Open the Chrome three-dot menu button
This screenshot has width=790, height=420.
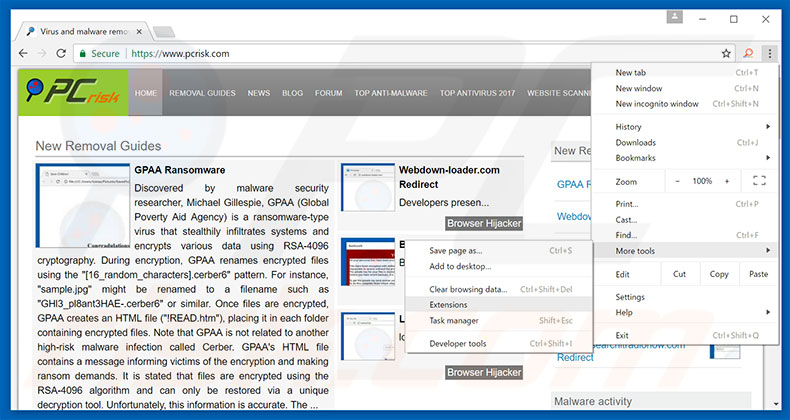point(770,53)
